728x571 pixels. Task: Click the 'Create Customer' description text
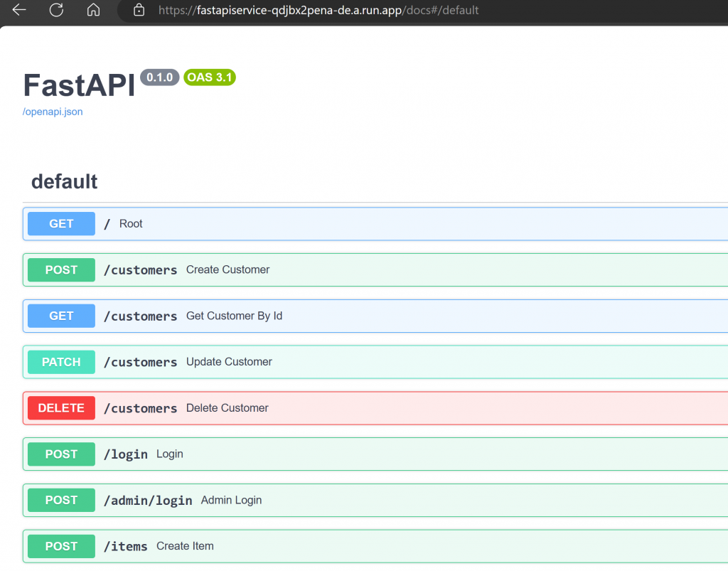click(x=227, y=270)
